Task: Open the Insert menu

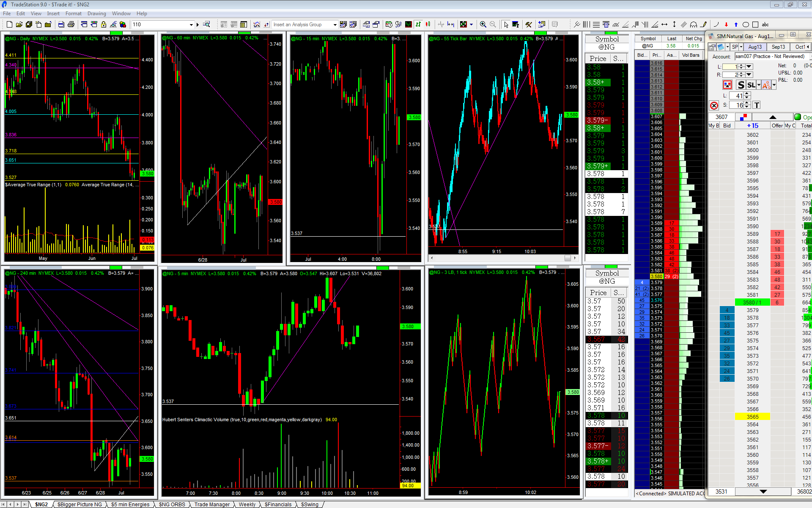Action: [x=53, y=14]
